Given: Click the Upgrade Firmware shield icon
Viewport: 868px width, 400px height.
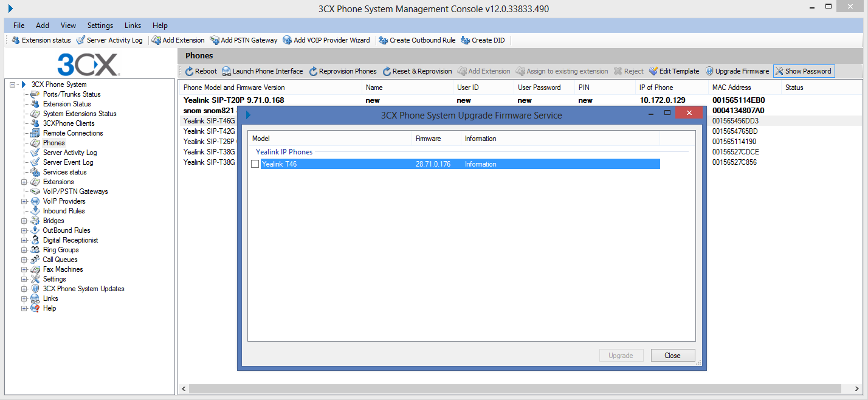Looking at the screenshot, I should 709,71.
